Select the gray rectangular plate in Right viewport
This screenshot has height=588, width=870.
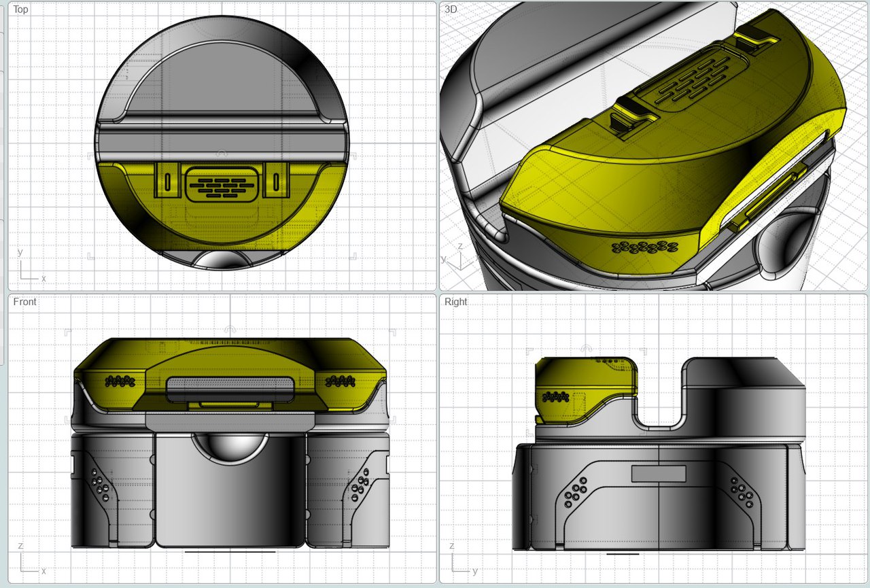pyautogui.click(x=659, y=474)
